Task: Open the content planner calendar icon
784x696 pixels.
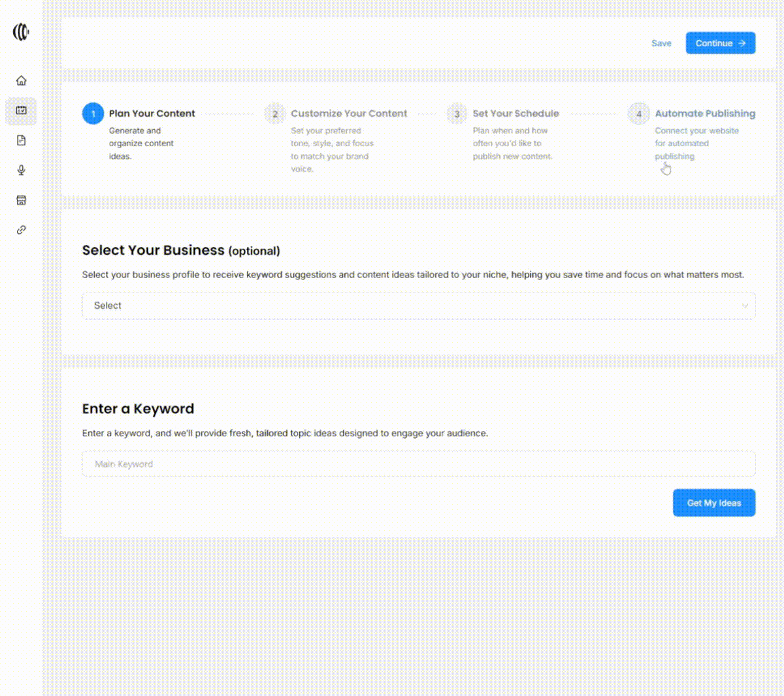Action: (x=21, y=111)
